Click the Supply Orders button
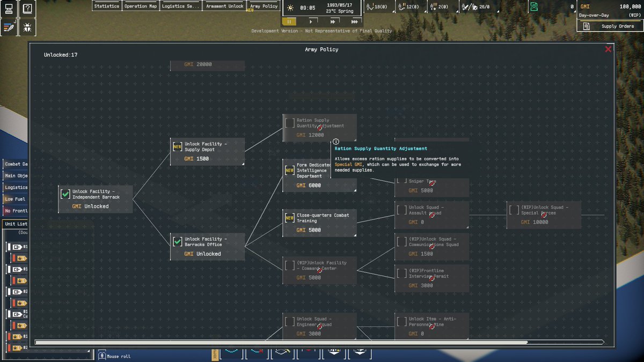Screen dimensions: 644x362 (x=610, y=26)
